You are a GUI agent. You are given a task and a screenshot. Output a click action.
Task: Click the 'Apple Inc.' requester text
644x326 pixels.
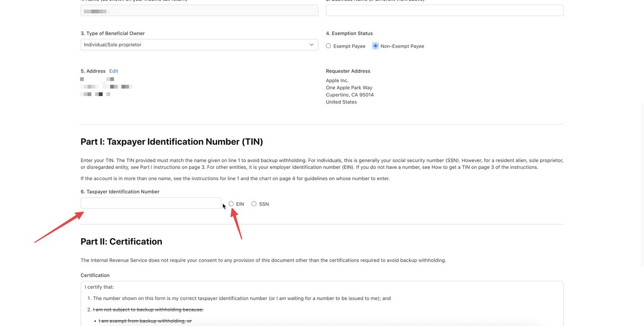[x=337, y=80]
